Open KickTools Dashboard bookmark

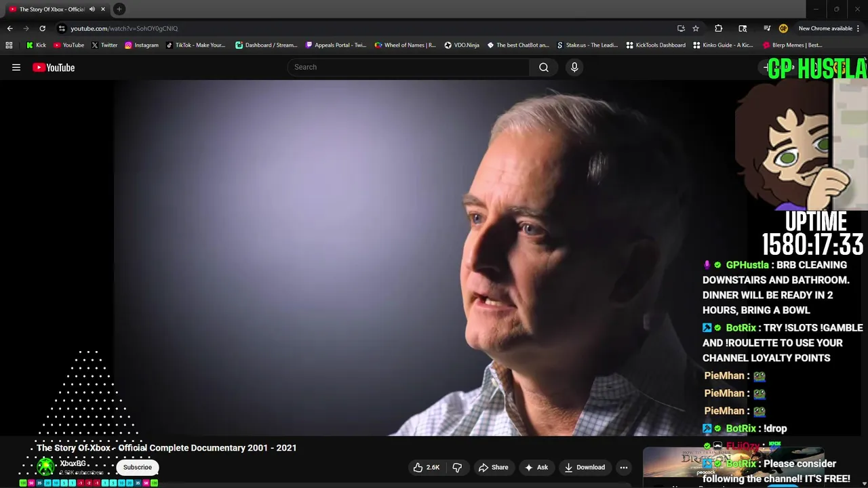[x=656, y=45]
